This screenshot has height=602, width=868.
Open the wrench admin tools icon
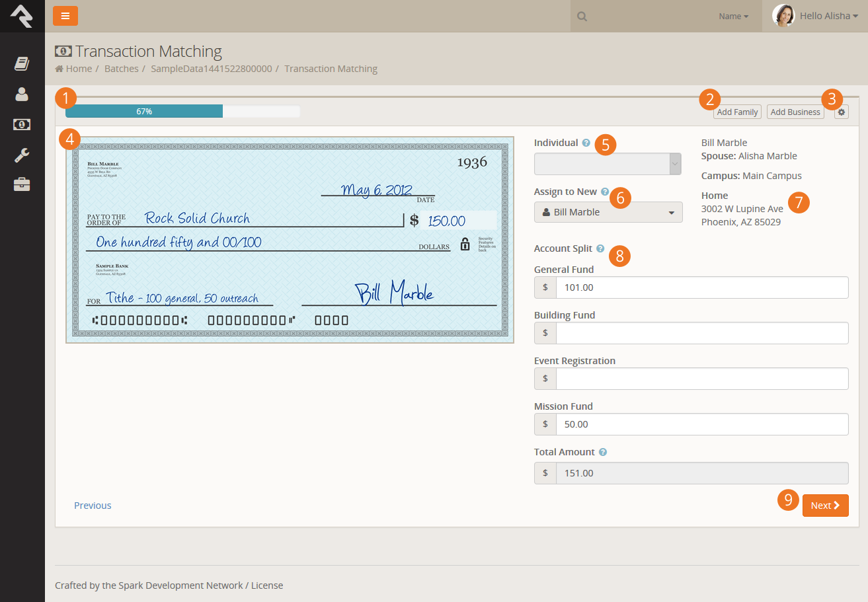click(x=22, y=155)
